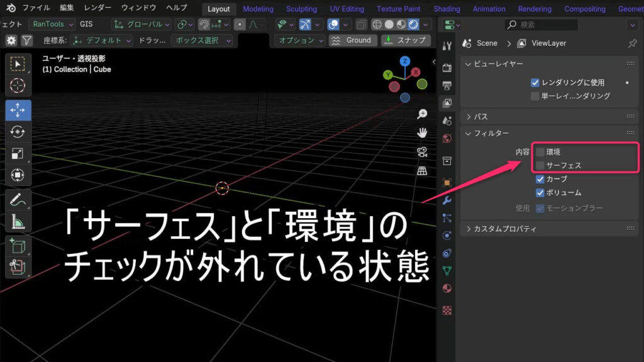Open the Output properties tab

pos(447,85)
